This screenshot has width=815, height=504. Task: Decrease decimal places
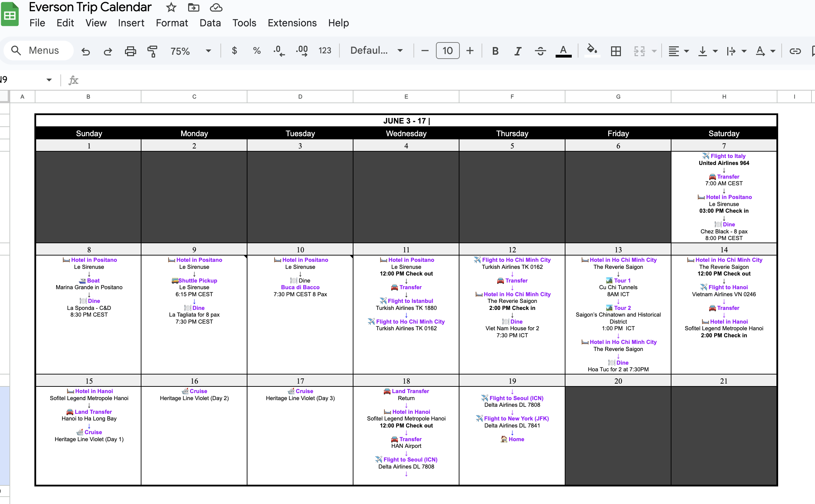pyautogui.click(x=279, y=51)
